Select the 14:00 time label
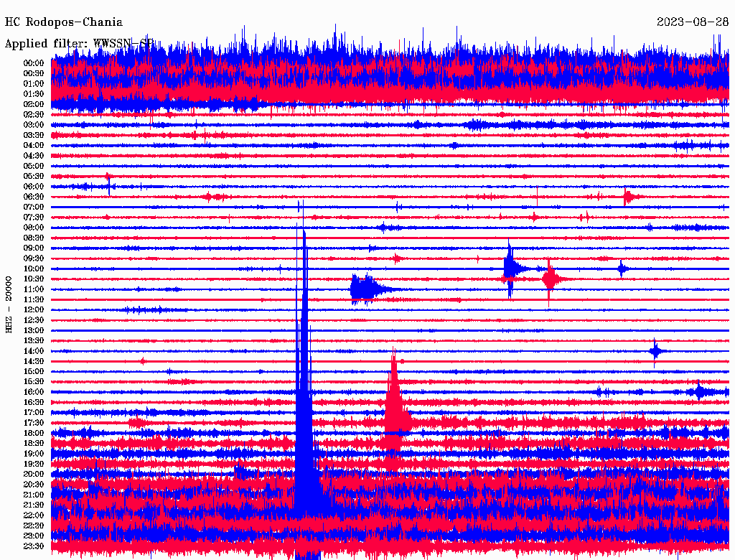Image resolution: width=735 pixels, height=560 pixels. 34,351
